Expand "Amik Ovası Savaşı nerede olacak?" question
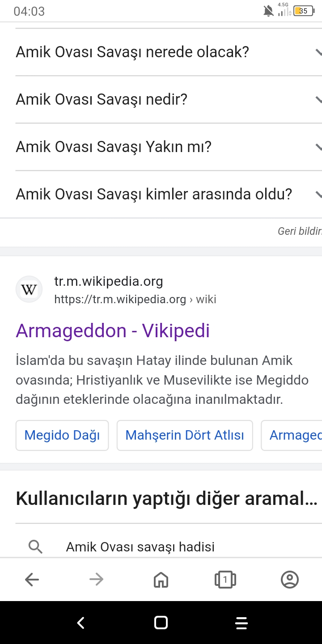 [169, 52]
